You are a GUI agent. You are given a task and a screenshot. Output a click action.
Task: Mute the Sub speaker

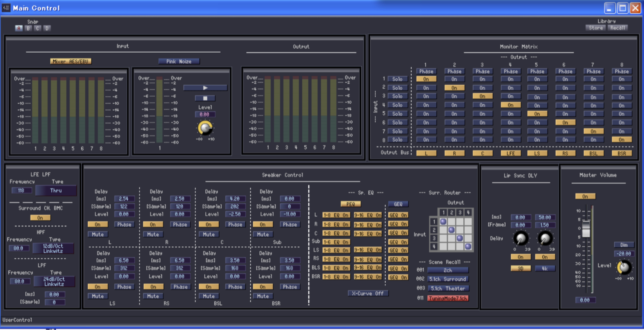pyautogui.click(x=263, y=234)
